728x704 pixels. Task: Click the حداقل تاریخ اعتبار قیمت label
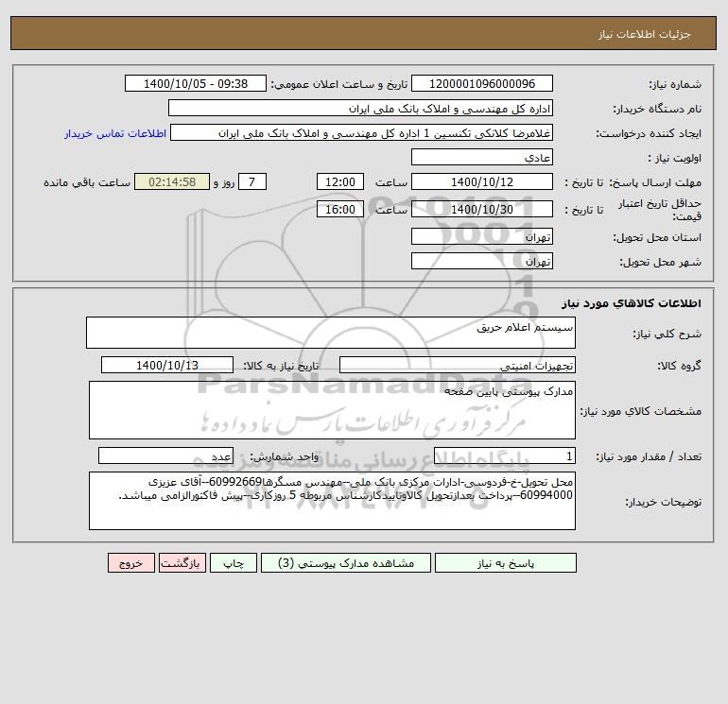[x=659, y=210]
